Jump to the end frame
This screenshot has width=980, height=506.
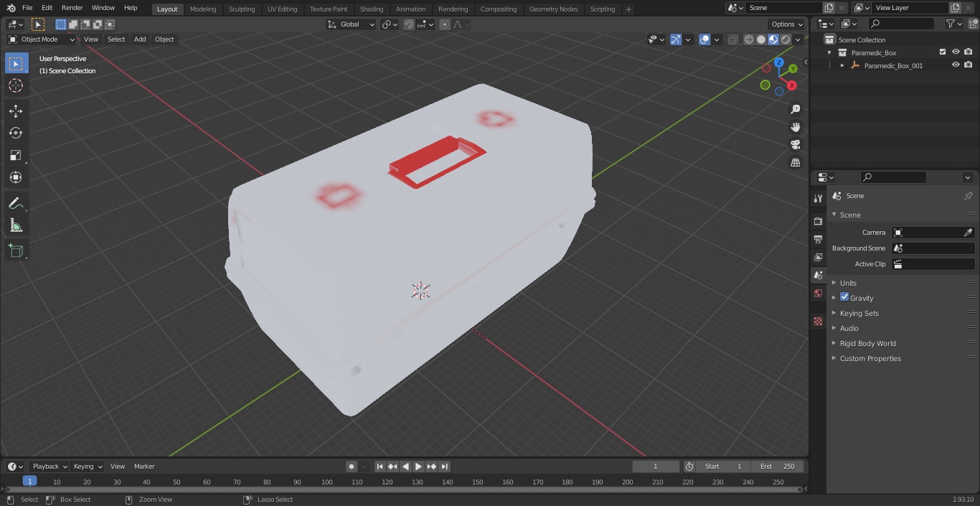pyautogui.click(x=445, y=467)
